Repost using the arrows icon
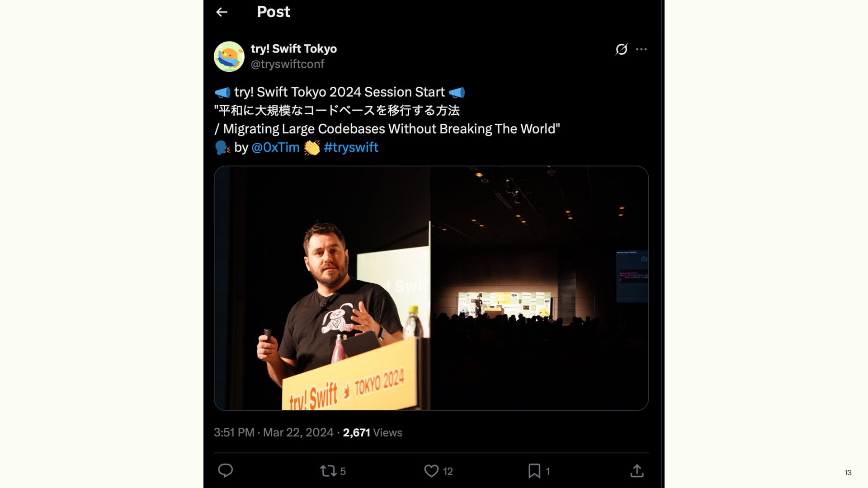Image resolution: width=868 pixels, height=488 pixels. pyautogui.click(x=328, y=471)
